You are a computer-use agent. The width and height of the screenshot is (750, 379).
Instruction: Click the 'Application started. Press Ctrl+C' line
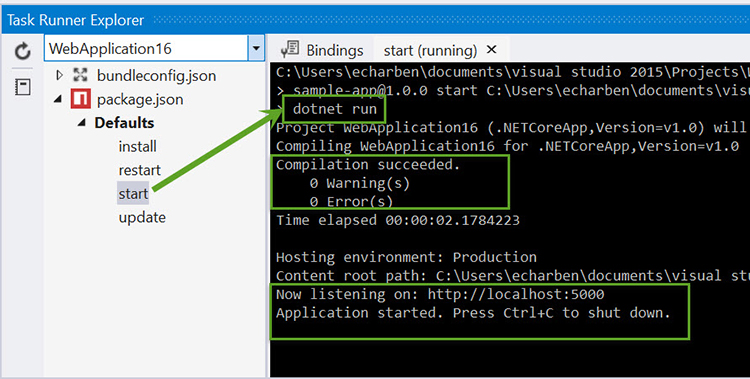tap(473, 313)
